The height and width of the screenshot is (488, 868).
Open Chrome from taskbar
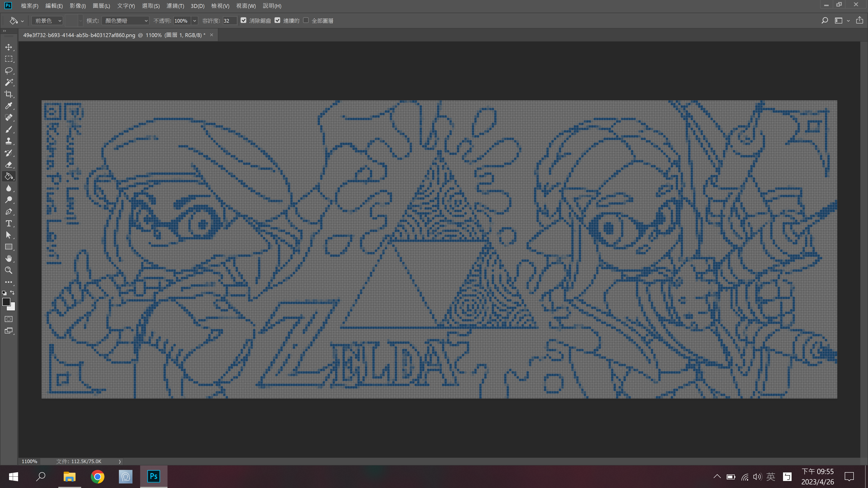point(98,476)
